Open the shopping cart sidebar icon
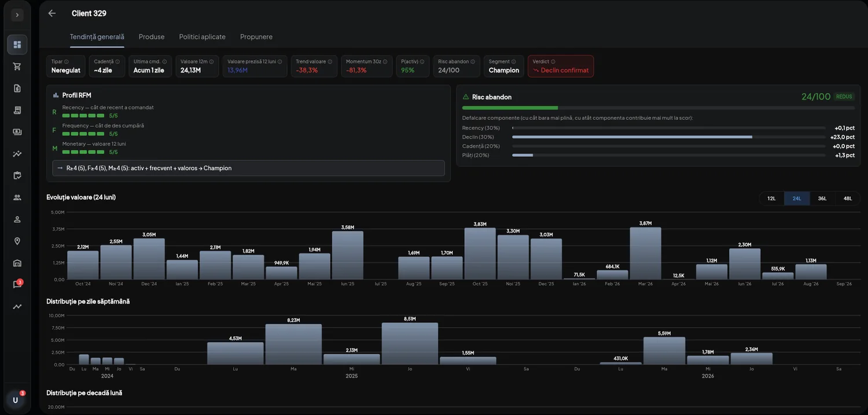Viewport: 868px width, 415px height. pos(17,67)
